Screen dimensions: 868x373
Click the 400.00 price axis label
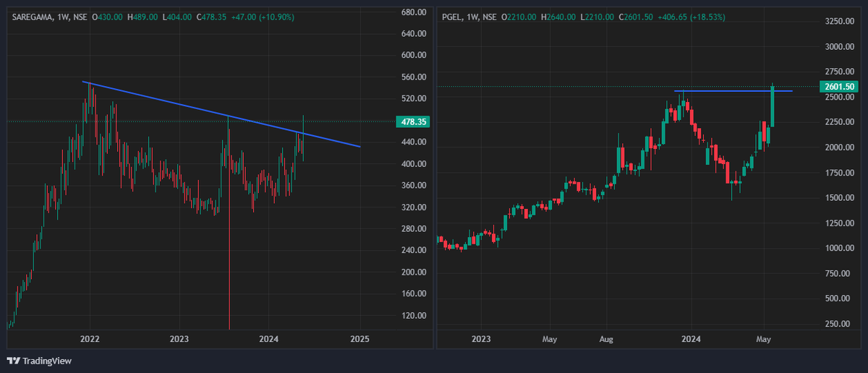415,164
